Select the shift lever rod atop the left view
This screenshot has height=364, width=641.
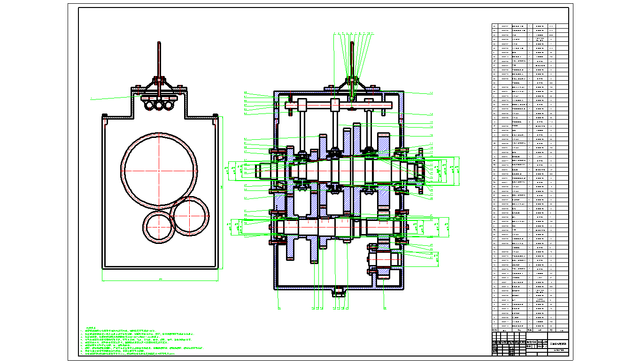coord(160,59)
